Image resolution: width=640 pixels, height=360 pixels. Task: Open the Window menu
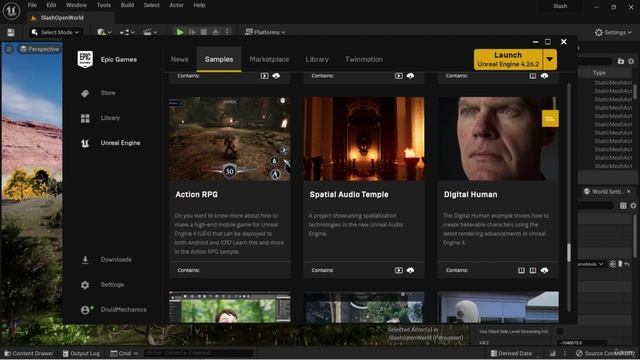[x=76, y=5]
